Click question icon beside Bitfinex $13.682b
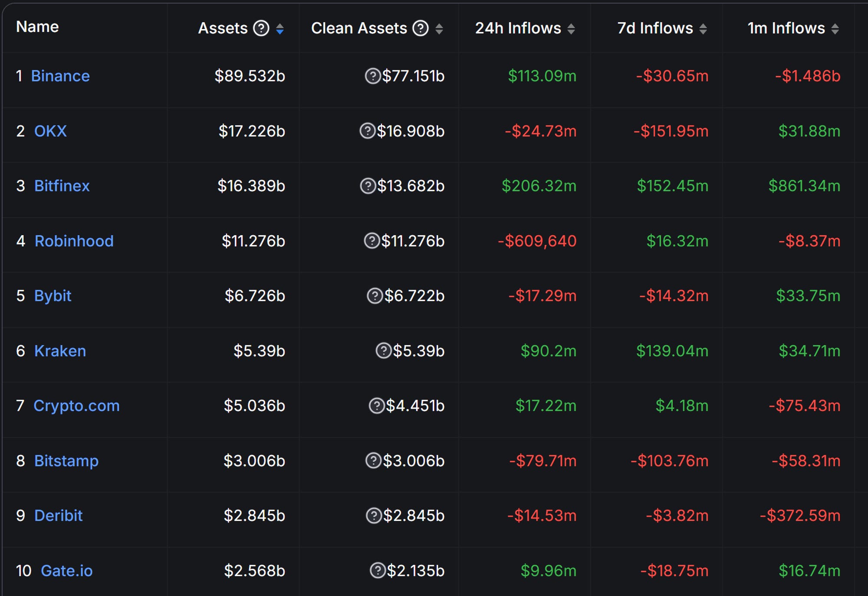The width and height of the screenshot is (868, 596). (x=368, y=186)
